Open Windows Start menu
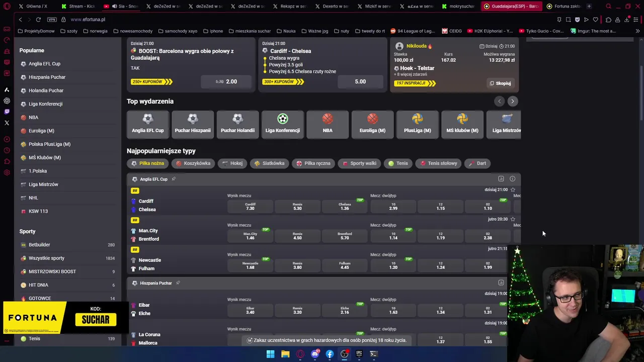 pyautogui.click(x=270, y=354)
